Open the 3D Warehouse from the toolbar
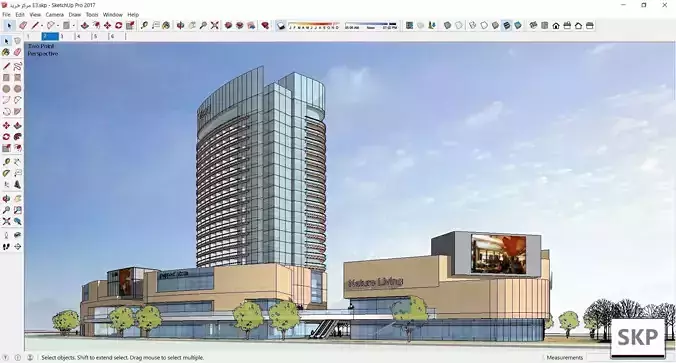The width and height of the screenshot is (676, 363). (x=228, y=26)
